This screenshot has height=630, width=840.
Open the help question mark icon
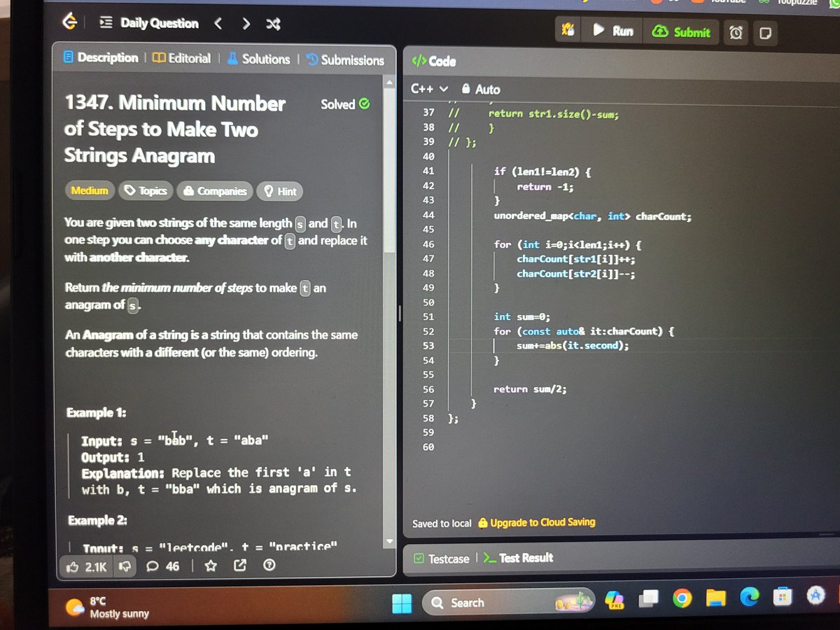coord(267,566)
